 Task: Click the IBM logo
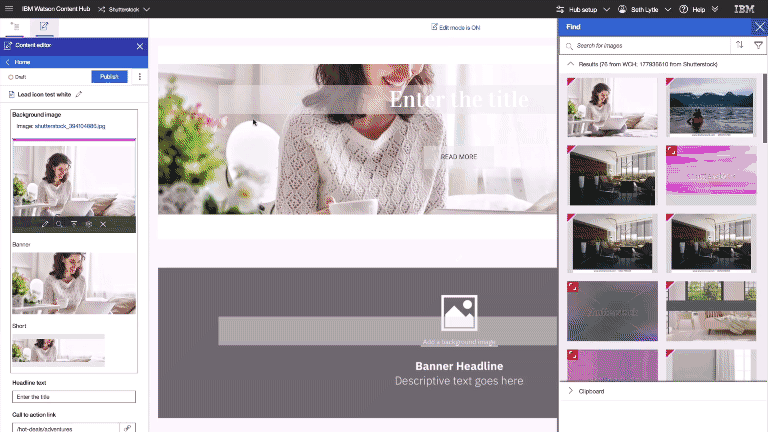pyautogui.click(x=744, y=9)
